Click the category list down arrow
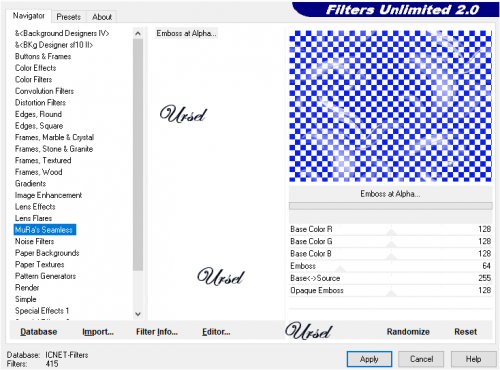The image size is (500, 370). click(x=138, y=314)
